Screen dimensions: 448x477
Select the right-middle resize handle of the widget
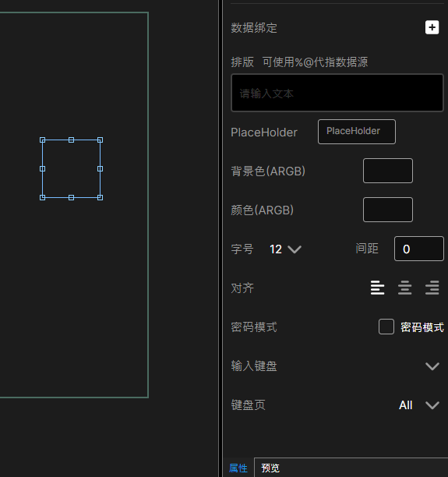pos(100,169)
